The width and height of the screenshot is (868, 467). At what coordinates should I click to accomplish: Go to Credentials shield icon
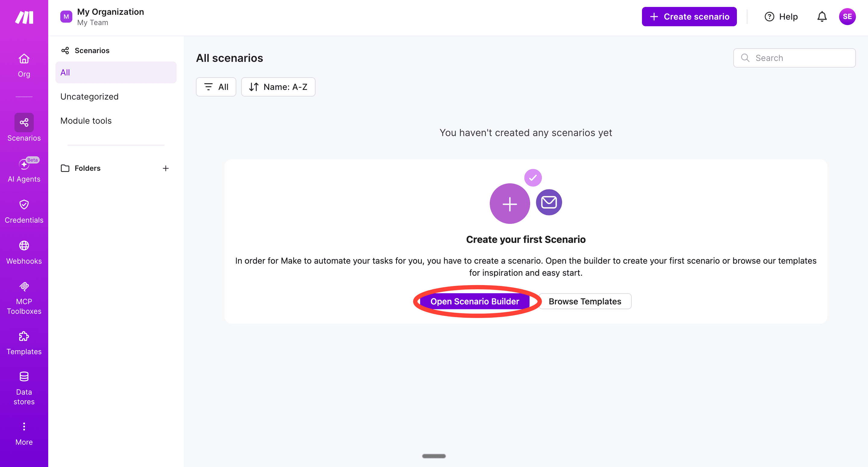click(24, 211)
